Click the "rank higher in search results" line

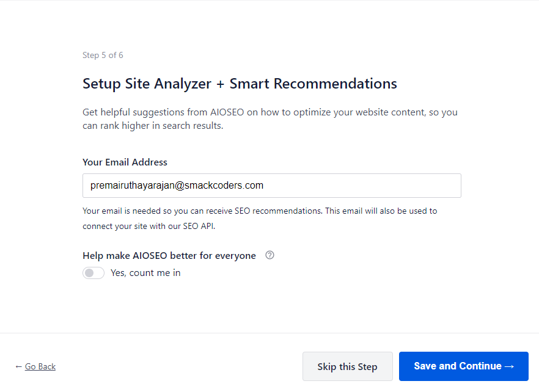[153, 126]
